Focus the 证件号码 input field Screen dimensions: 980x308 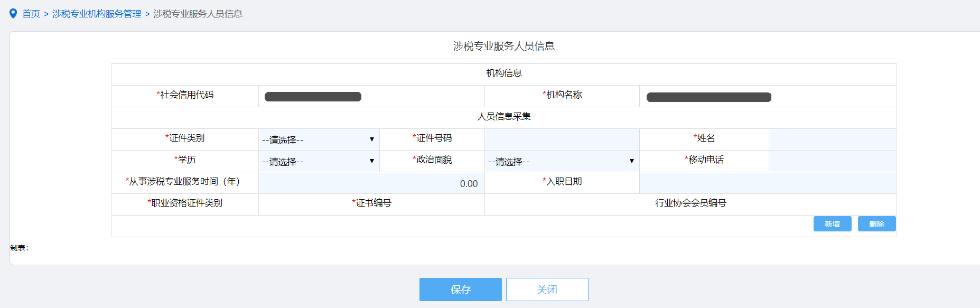[x=562, y=139]
